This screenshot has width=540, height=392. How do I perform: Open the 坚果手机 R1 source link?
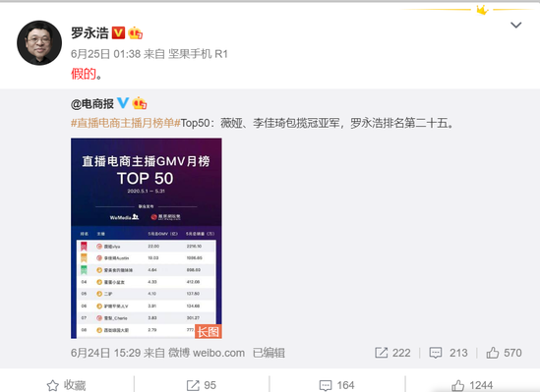[198, 54]
